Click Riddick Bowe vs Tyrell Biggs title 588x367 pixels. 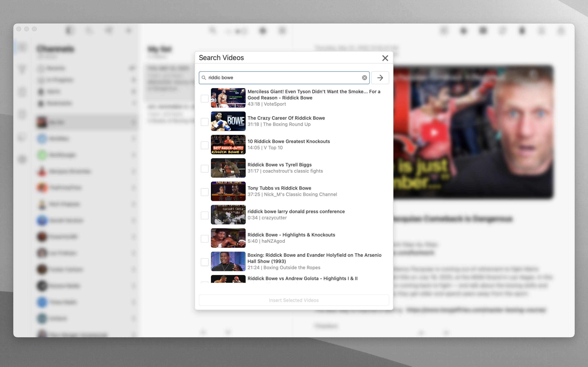280,165
